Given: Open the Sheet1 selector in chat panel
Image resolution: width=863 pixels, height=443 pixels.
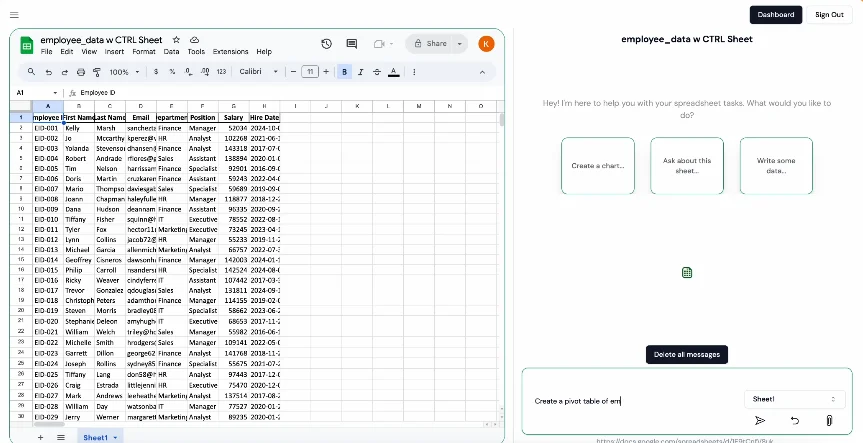Looking at the screenshot, I should (x=794, y=399).
